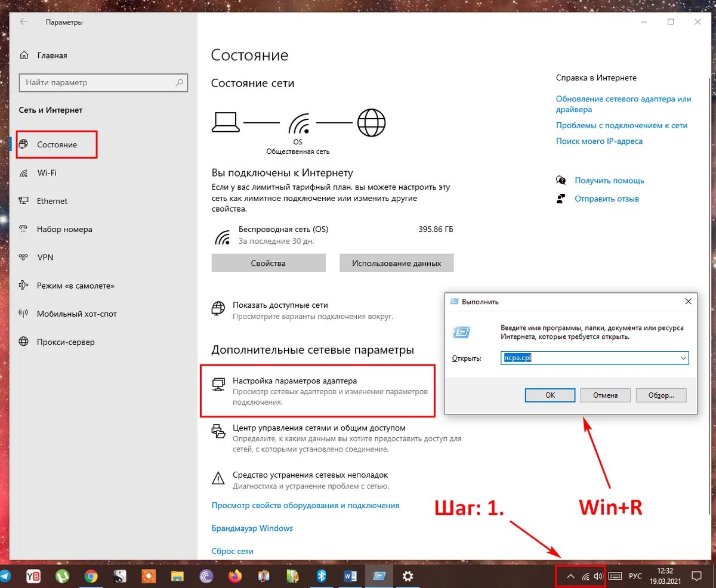Open the clock showing 12:32
Screen dimensions: 716x588
(666, 576)
